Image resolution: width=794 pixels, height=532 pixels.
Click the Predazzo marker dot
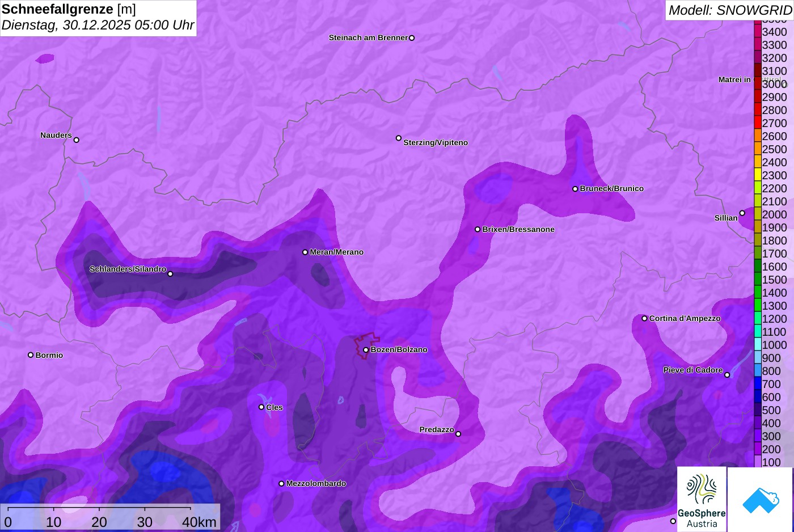tap(458, 434)
